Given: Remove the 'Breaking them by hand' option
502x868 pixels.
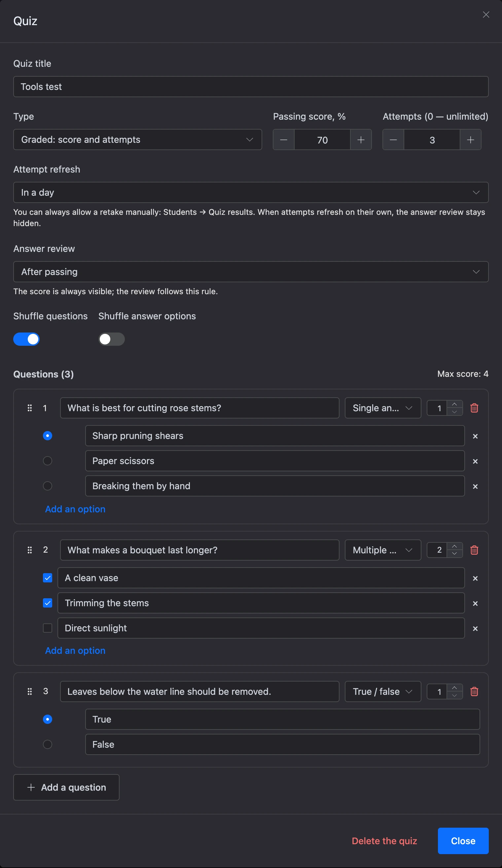Looking at the screenshot, I should (475, 486).
